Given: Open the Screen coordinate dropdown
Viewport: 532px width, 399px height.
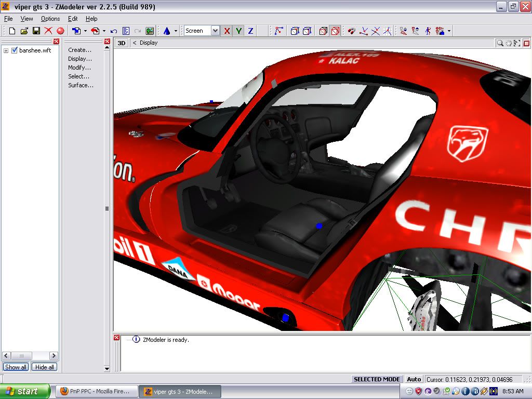Looking at the screenshot, I should tap(215, 31).
